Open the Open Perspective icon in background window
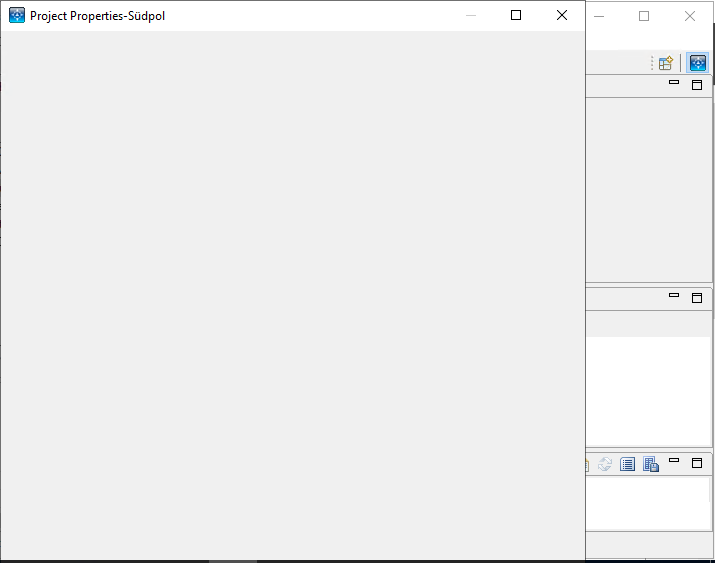The height and width of the screenshot is (563, 715). tap(666, 63)
